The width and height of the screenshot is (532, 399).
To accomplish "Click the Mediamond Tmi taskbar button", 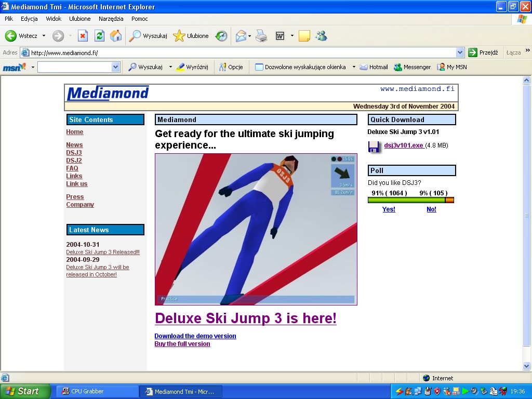I will 180,391.
